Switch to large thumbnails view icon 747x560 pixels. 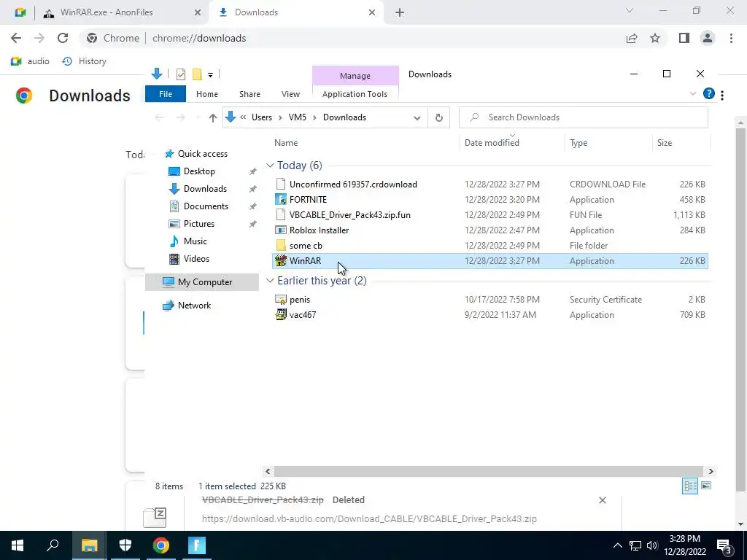[706, 486]
